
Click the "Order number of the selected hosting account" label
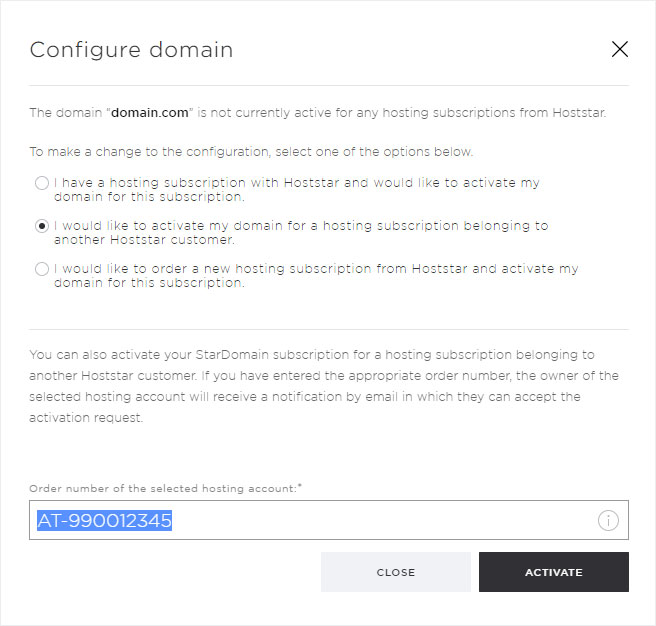click(165, 488)
